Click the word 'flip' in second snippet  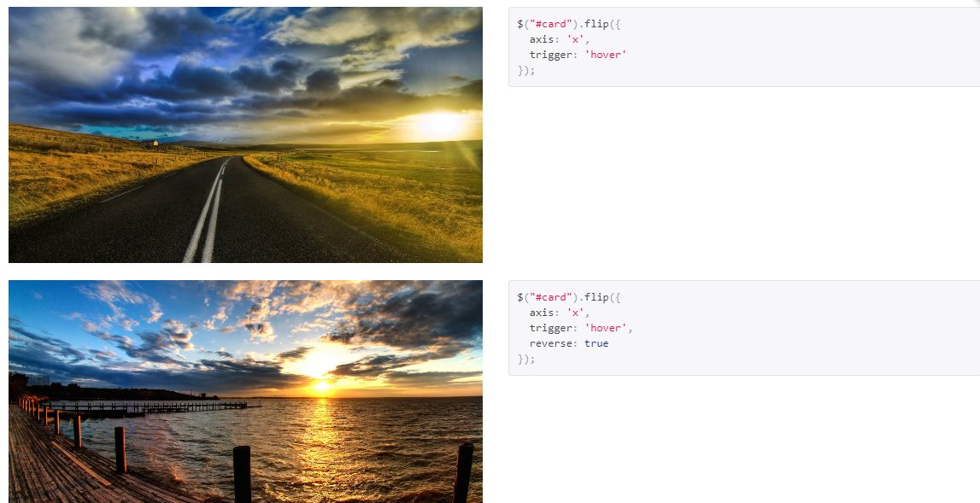[x=596, y=297]
